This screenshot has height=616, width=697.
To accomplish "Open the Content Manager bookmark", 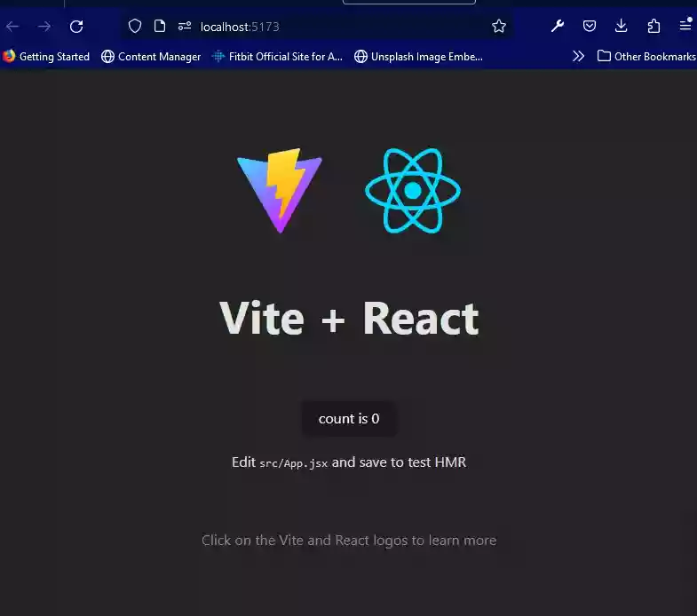I will coord(151,57).
